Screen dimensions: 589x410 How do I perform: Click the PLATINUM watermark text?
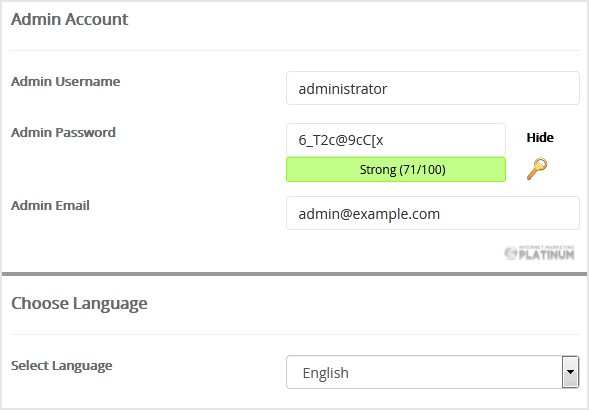[547, 255]
